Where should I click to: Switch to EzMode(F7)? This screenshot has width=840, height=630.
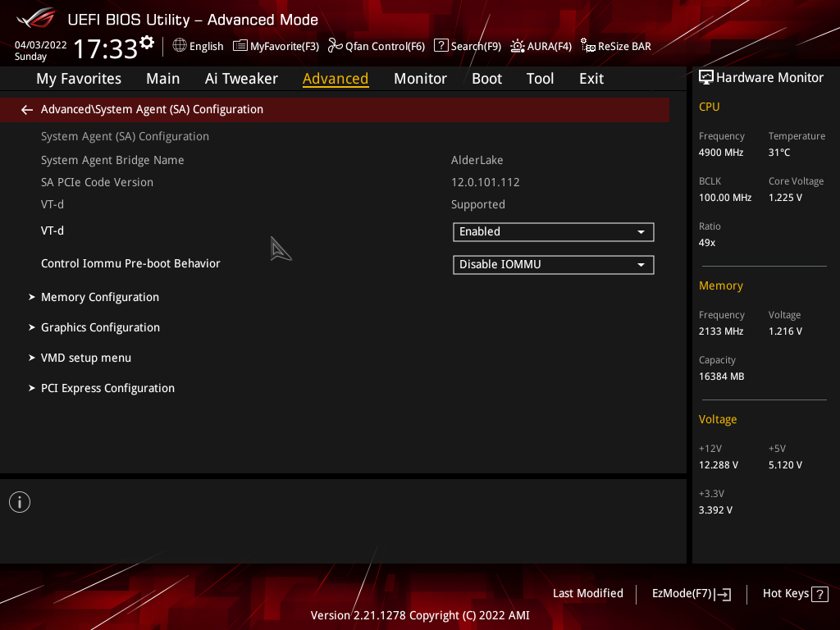click(691, 594)
